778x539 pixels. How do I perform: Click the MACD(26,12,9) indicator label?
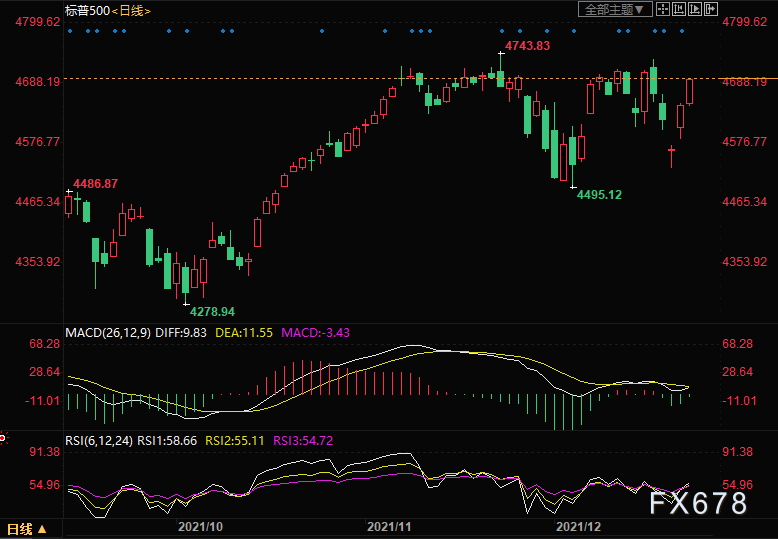[x=108, y=333]
